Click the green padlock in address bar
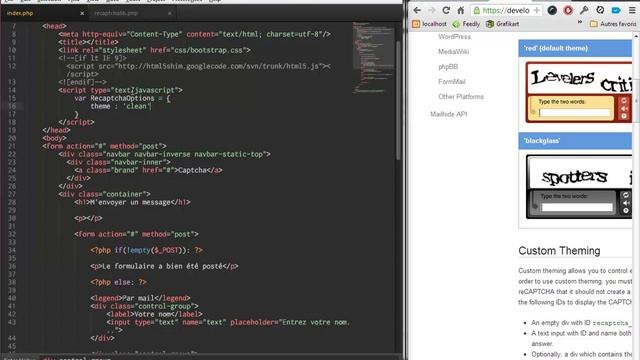Screen dimensions: 640x360 (476, 11)
